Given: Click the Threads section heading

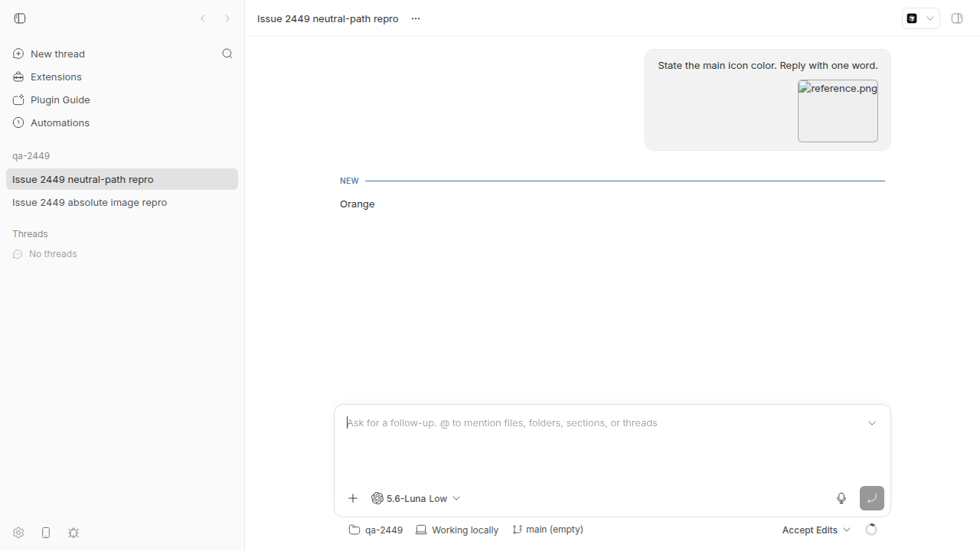Looking at the screenshot, I should pyautogui.click(x=30, y=233).
